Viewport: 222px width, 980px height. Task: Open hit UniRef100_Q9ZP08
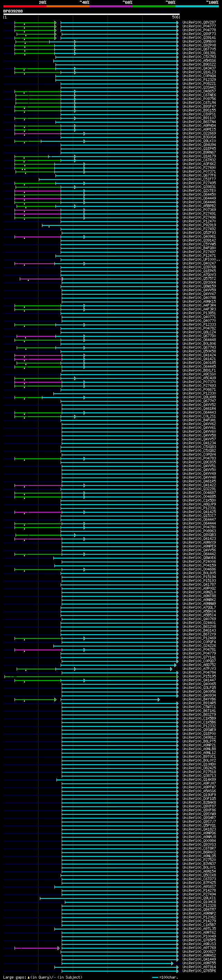coord(199,45)
